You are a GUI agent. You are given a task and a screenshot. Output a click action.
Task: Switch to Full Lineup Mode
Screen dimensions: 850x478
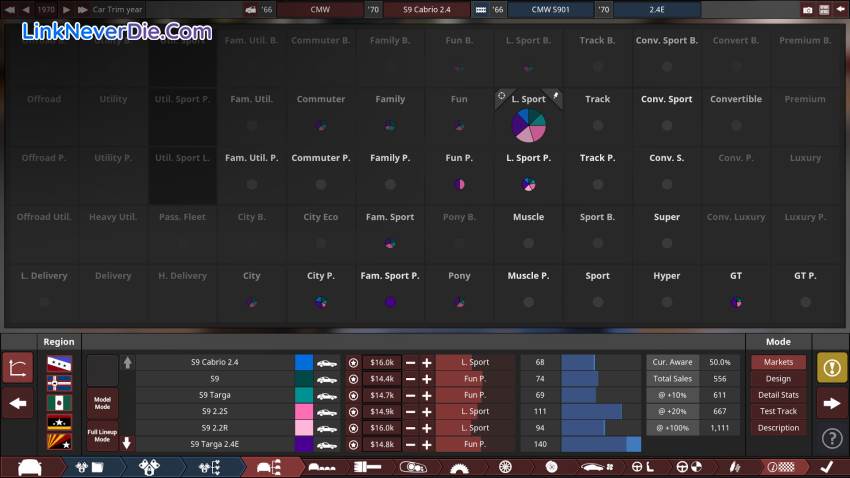[x=102, y=437]
